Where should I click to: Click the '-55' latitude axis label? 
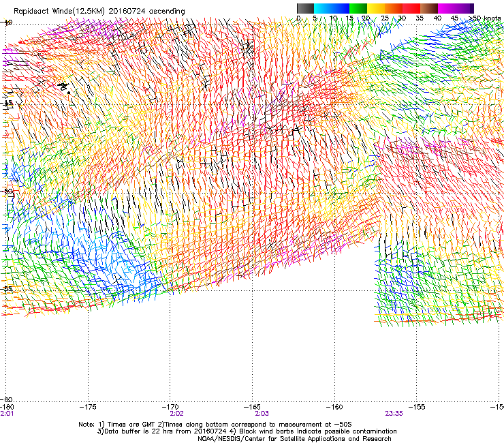pyautogui.click(x=7, y=289)
